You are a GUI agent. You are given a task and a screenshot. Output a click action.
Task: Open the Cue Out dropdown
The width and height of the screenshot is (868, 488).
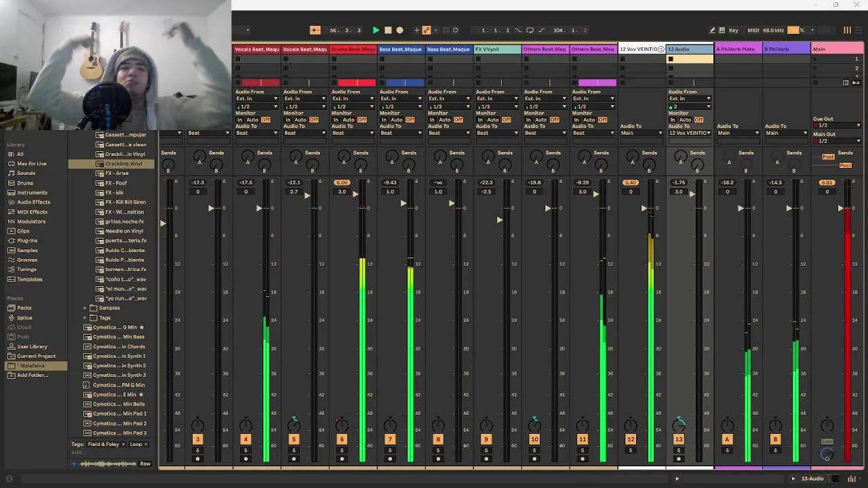point(837,125)
